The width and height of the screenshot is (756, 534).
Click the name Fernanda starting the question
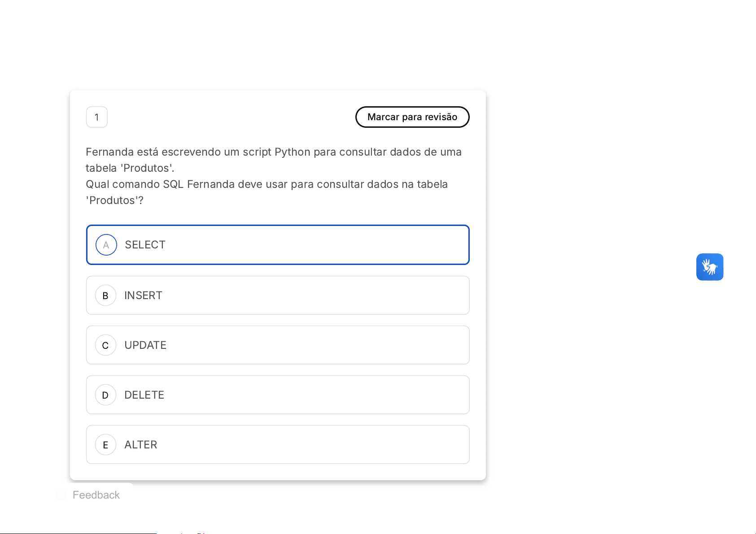109,152
